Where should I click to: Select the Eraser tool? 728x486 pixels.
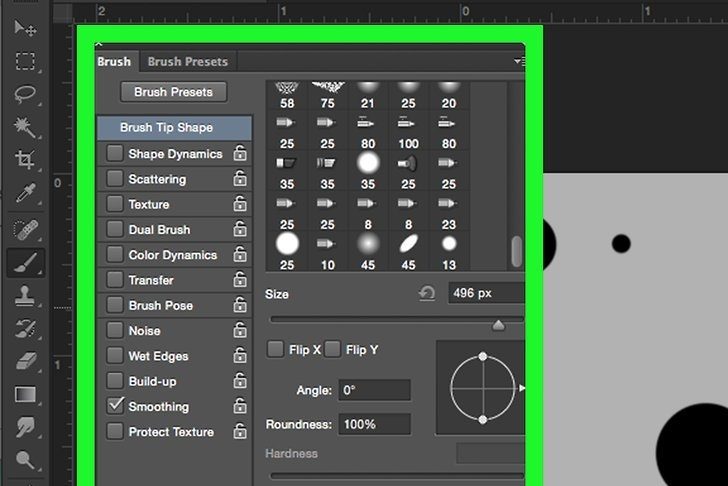pyautogui.click(x=24, y=361)
